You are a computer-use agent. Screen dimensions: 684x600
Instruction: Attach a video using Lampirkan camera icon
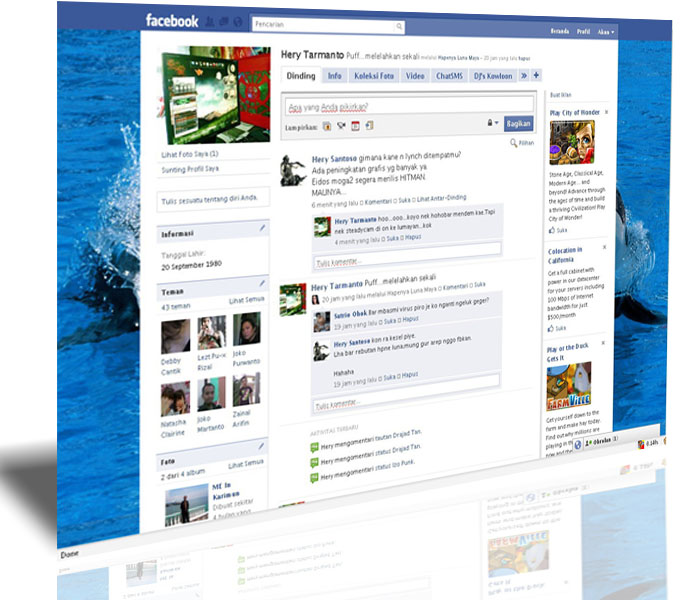341,126
